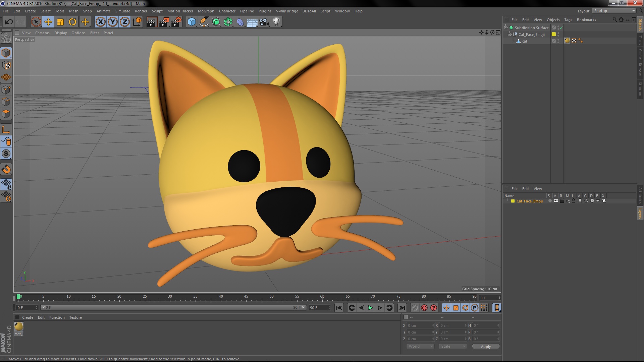Screen dimensions: 644x362
Task: Activate the Rotate tool in top toolbar
Action: 72,22
